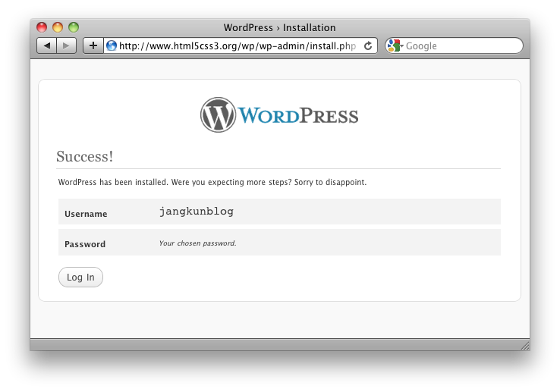Click the globe site icon in address bar
The width and height of the screenshot is (560, 392).
[x=112, y=45]
